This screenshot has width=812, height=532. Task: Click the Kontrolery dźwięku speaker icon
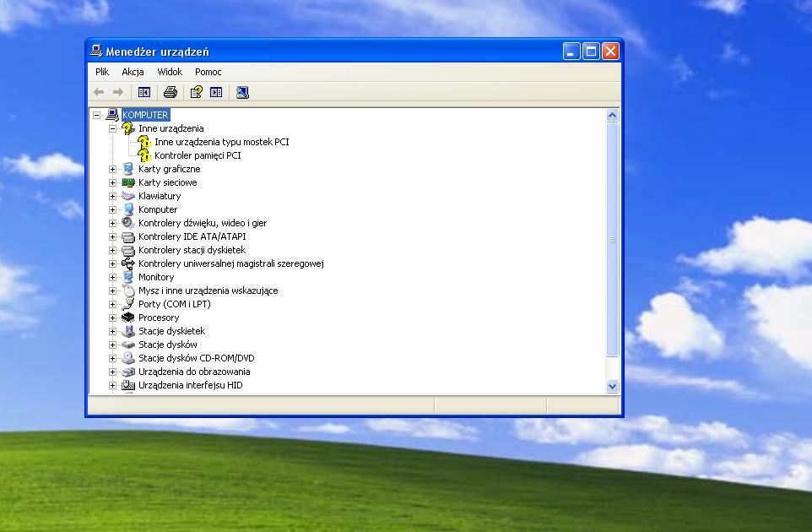(x=128, y=223)
